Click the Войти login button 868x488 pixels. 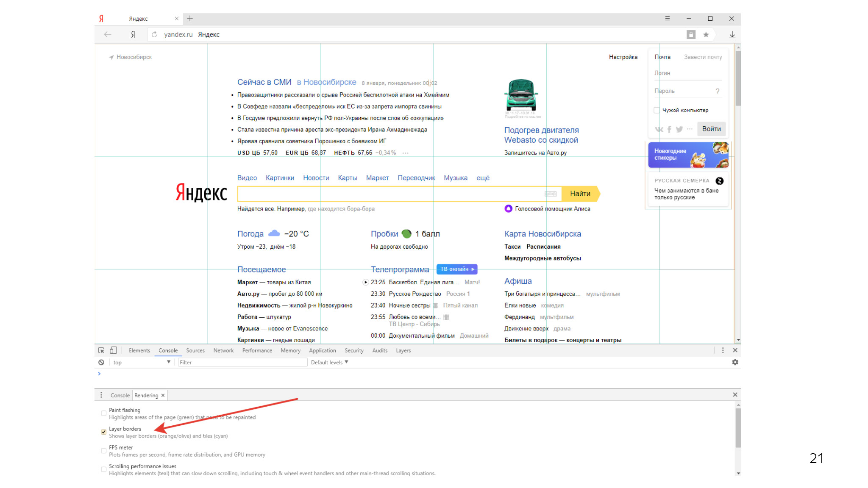[x=711, y=129]
